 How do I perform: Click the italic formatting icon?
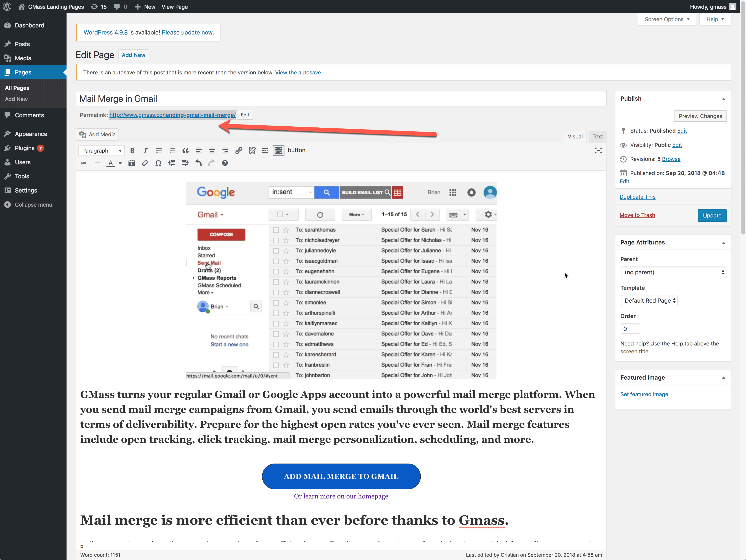click(x=145, y=151)
